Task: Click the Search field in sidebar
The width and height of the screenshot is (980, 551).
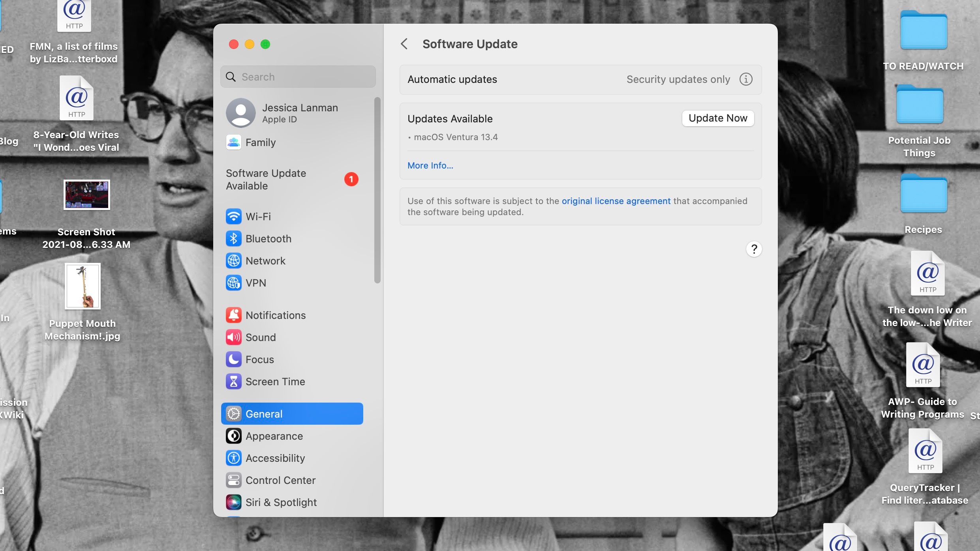Action: coord(298,77)
